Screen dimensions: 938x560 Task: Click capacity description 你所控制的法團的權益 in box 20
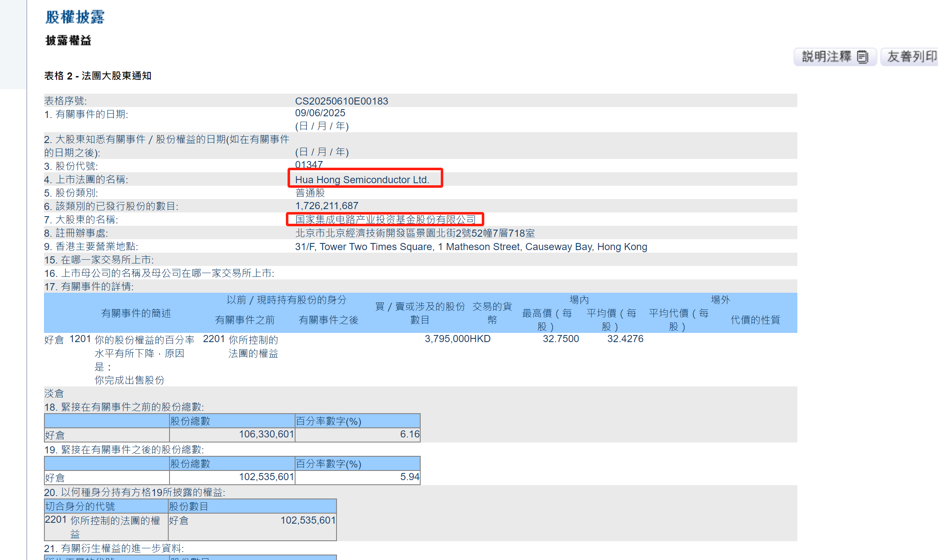tap(115, 527)
